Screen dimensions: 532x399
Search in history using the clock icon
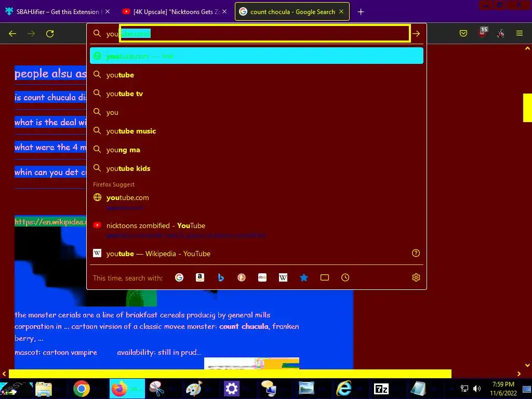pos(345,277)
